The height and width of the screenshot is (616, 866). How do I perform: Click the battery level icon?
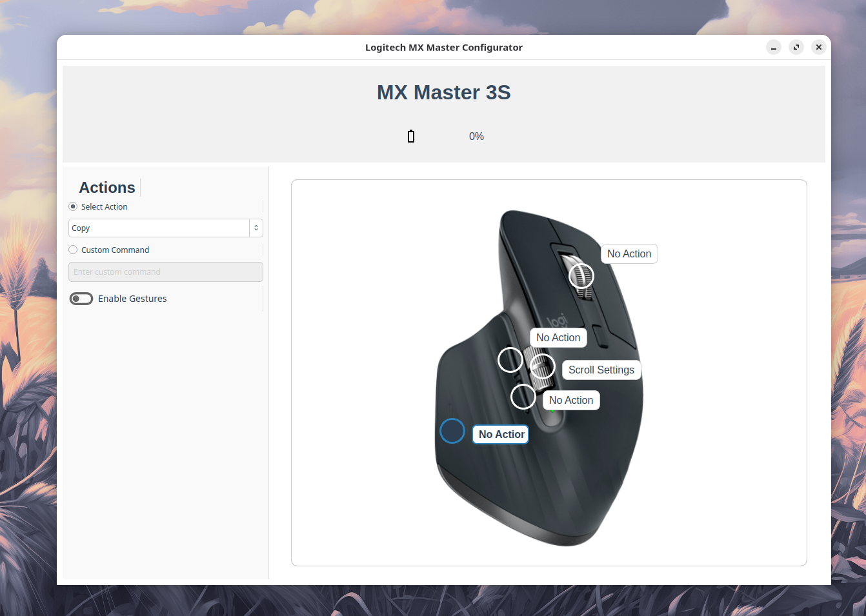pyautogui.click(x=411, y=136)
